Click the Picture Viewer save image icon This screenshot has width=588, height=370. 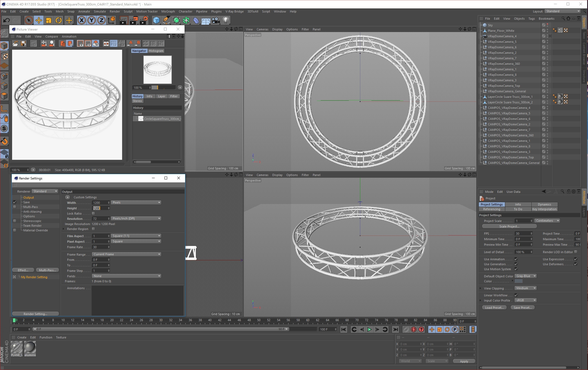(x=23, y=43)
